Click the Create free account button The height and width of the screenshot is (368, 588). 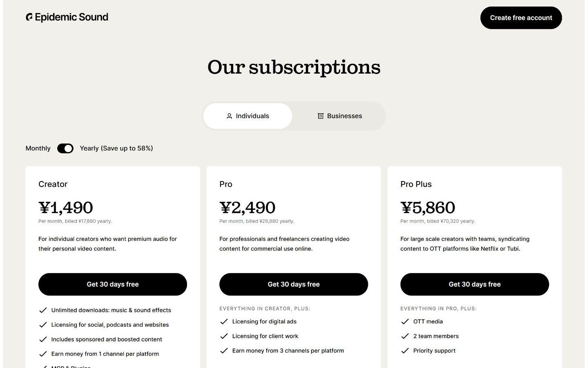click(521, 18)
